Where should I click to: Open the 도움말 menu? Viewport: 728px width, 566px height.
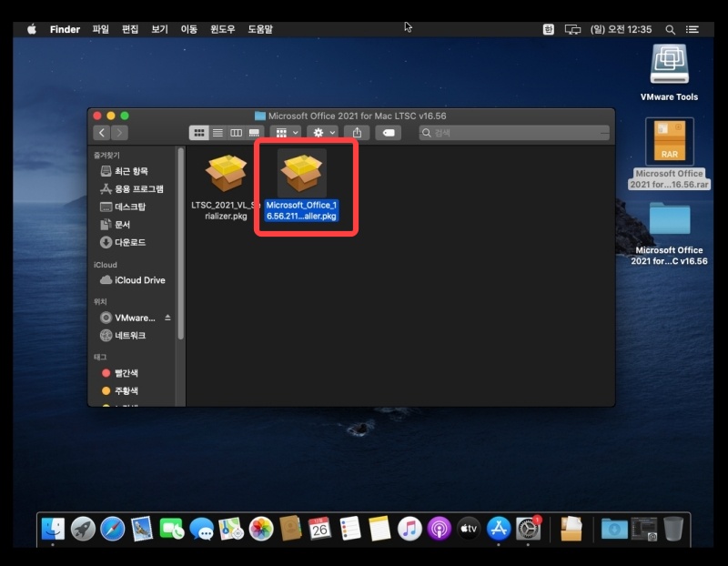pos(260,29)
